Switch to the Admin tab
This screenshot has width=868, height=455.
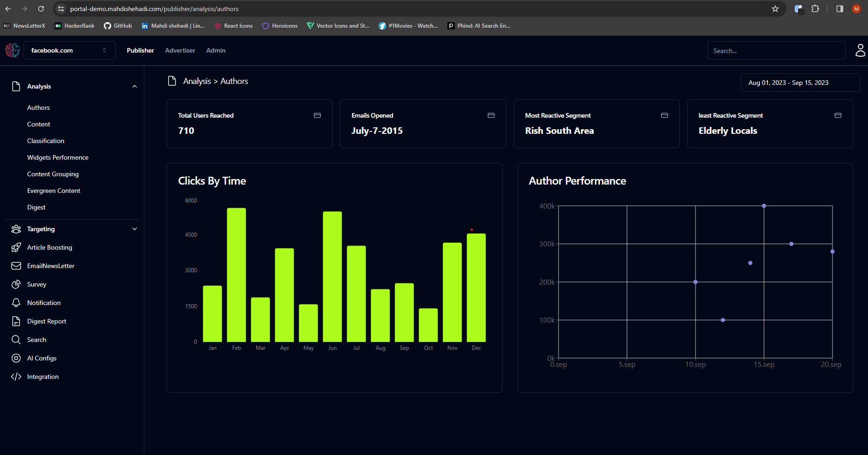click(x=216, y=50)
